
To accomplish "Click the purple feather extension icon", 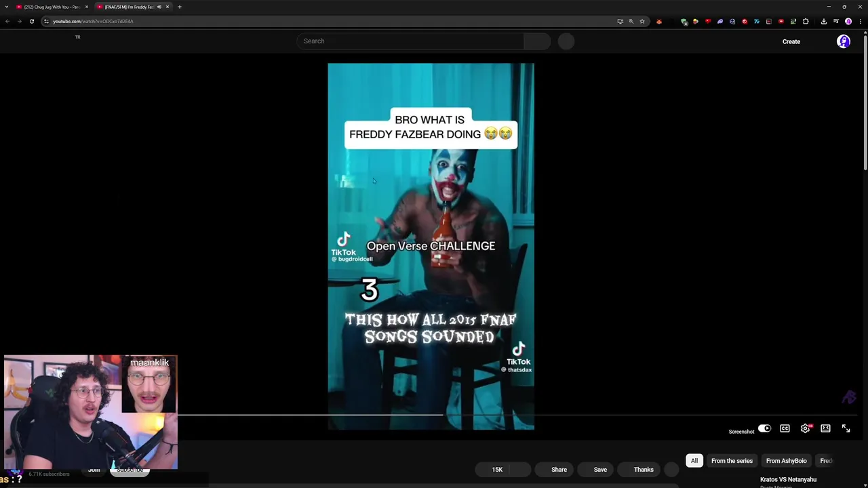I will [720, 22].
